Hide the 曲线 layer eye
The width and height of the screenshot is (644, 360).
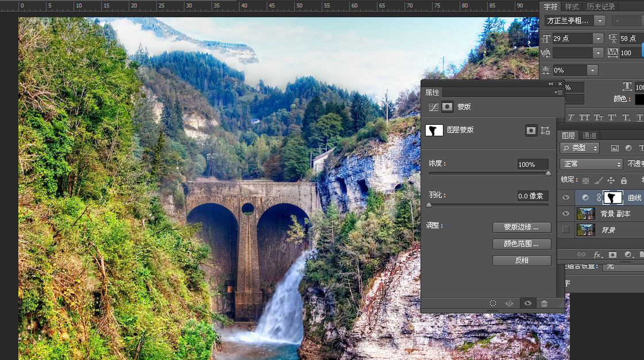coord(566,198)
